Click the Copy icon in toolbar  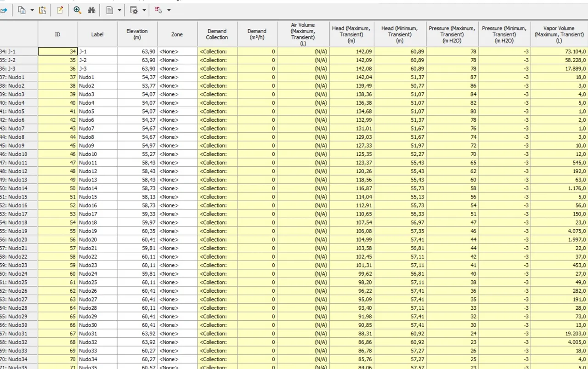22,10
